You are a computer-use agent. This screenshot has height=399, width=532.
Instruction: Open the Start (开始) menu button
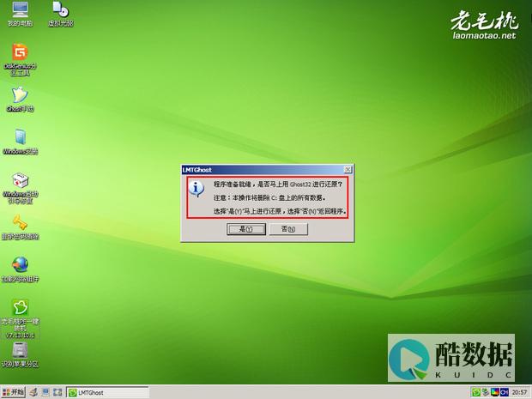point(13,392)
